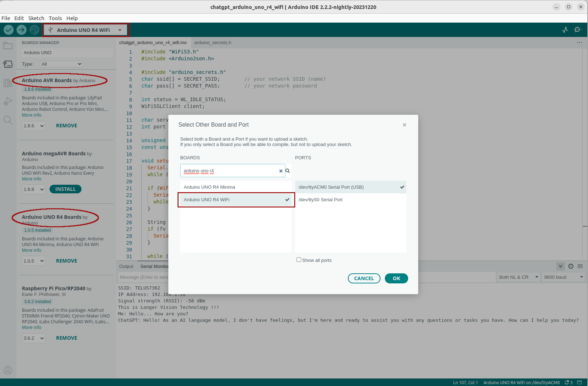Image resolution: width=588 pixels, height=386 pixels.
Task: Open More info link for UNO R4 Boards
Action: [x=32, y=250]
